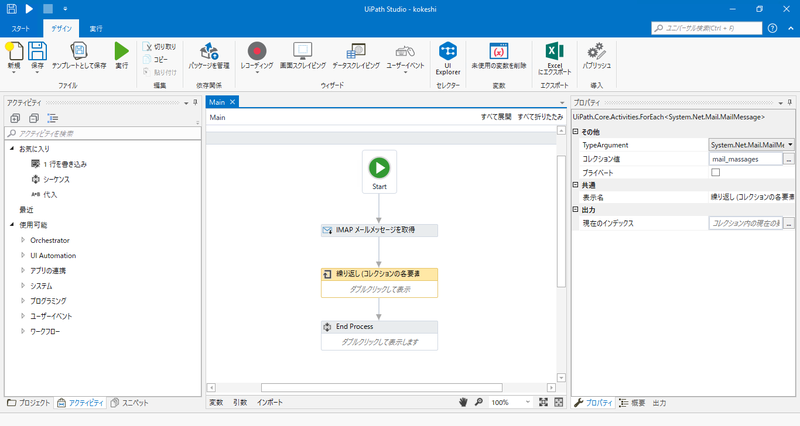Open zoom 100% dropdown

(528, 402)
